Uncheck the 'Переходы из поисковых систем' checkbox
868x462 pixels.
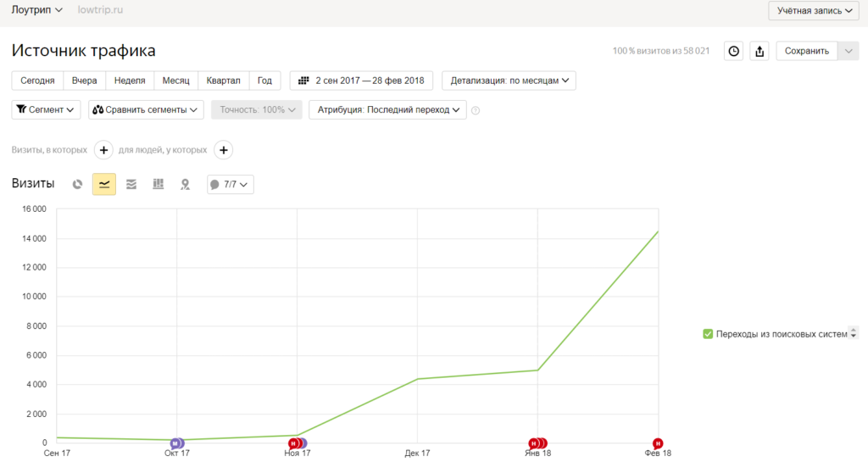click(708, 334)
